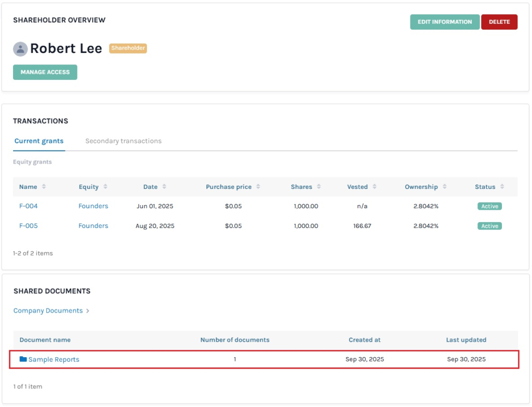Sort by Purchase price sort icon
The width and height of the screenshot is (532, 407).
coord(258,187)
